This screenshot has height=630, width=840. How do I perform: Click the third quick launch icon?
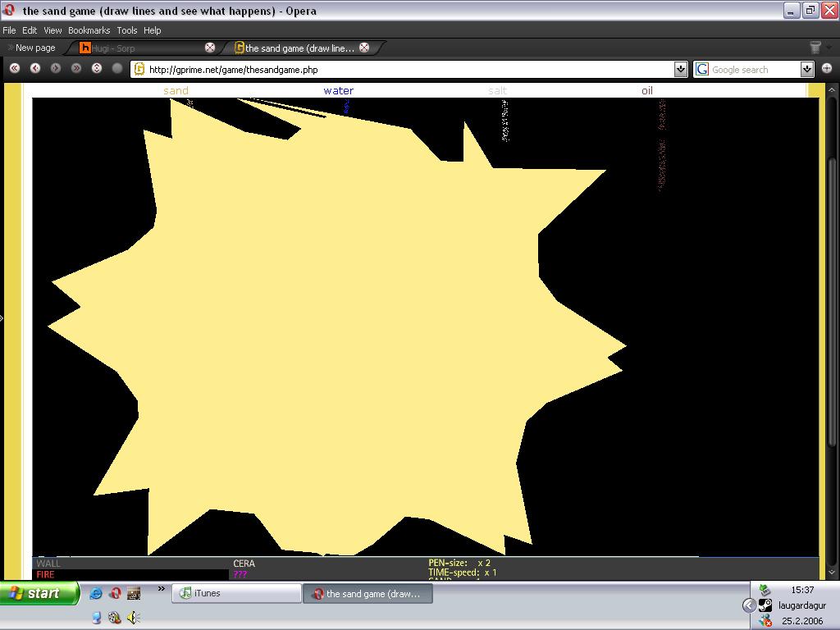click(x=134, y=593)
